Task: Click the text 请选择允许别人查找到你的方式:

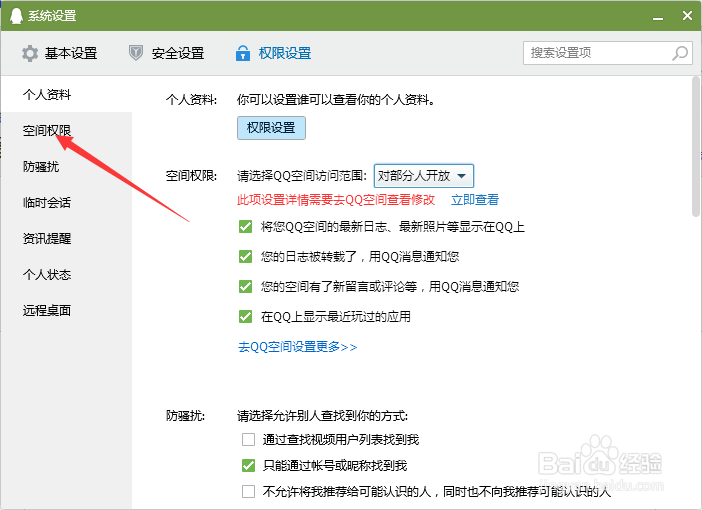Action: click(322, 416)
